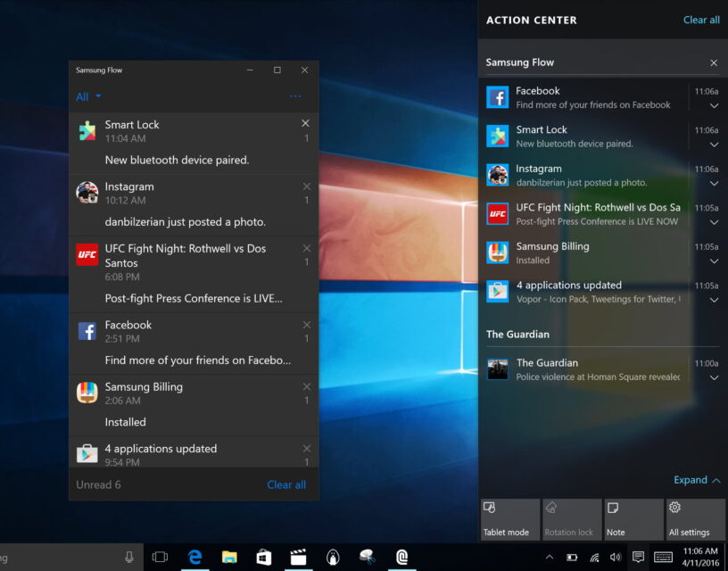This screenshot has width=728, height=571.
Task: Click the UFC icon in Samsung Flow list
Action: (x=87, y=255)
